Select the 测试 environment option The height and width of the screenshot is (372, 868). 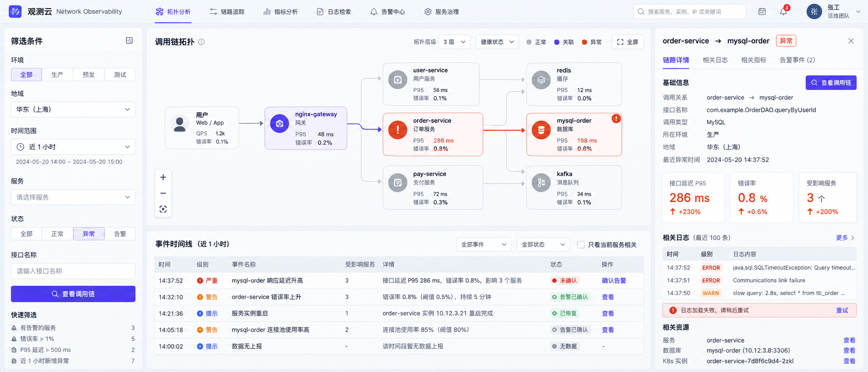tap(120, 74)
